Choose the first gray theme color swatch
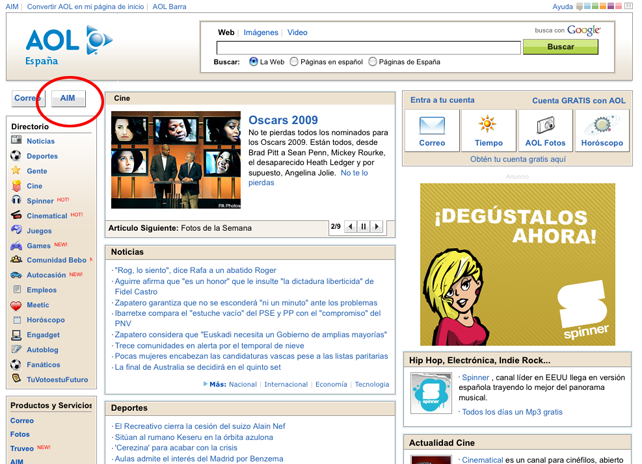This screenshot has width=642, height=464. (x=579, y=6)
